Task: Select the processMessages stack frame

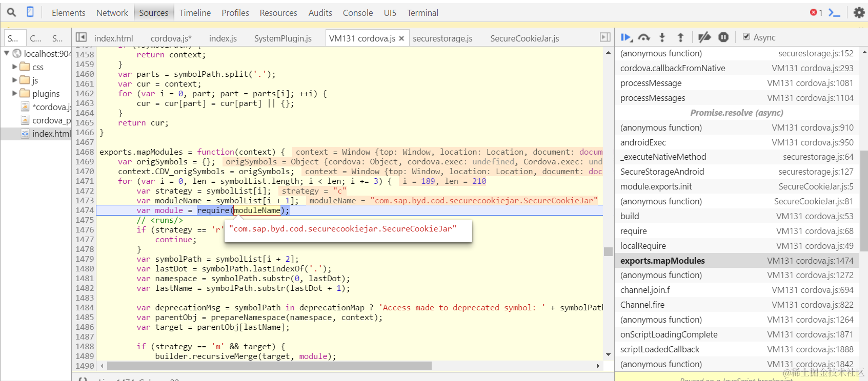Action: tap(737, 98)
